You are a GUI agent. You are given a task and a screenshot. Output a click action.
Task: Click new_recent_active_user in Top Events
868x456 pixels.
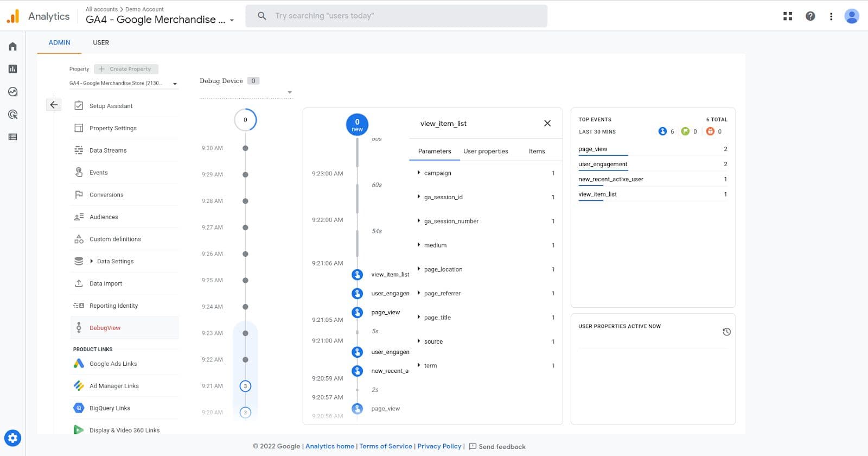click(610, 179)
